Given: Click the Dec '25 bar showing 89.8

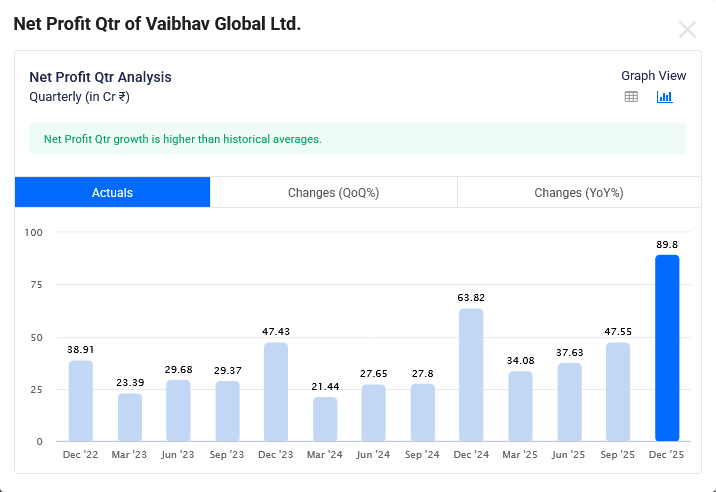Looking at the screenshot, I should (667, 348).
